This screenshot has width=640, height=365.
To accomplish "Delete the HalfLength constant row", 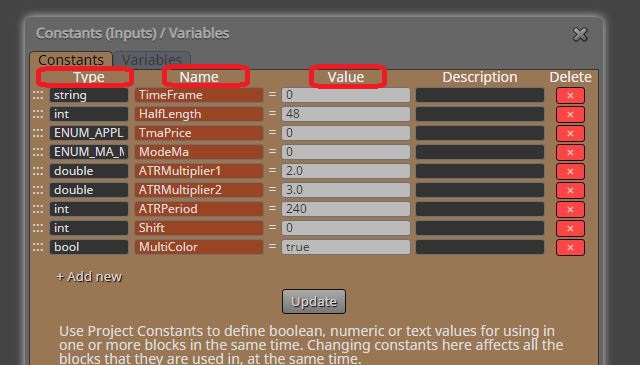I will tap(570, 114).
